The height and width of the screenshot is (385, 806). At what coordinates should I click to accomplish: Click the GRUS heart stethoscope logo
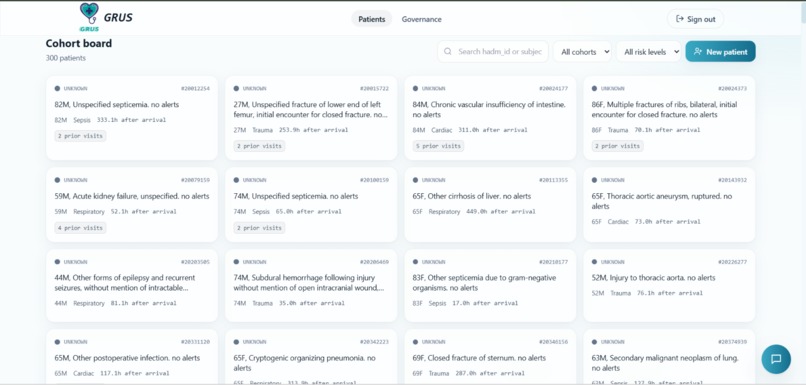(89, 16)
